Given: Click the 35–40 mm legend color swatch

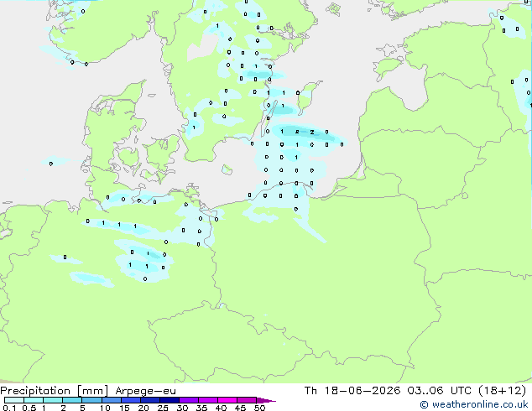Looking at the screenshot, I should (208, 400).
